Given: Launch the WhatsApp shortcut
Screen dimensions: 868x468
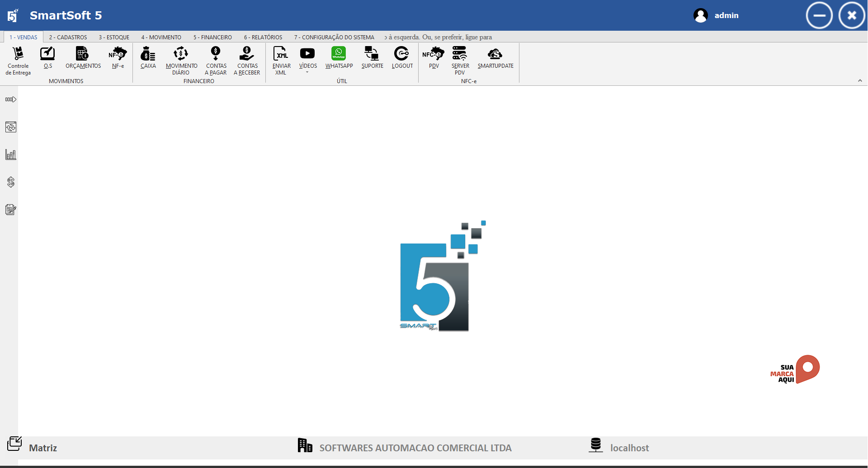Looking at the screenshot, I should (x=339, y=57).
